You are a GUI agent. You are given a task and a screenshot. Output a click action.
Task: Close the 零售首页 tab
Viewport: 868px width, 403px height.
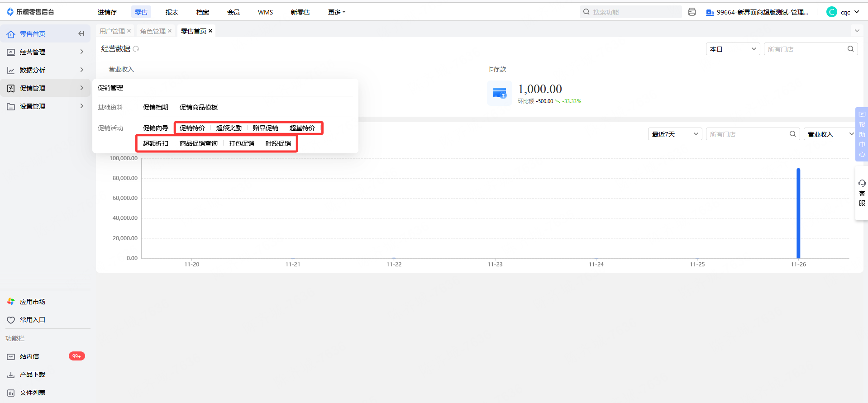[210, 31]
